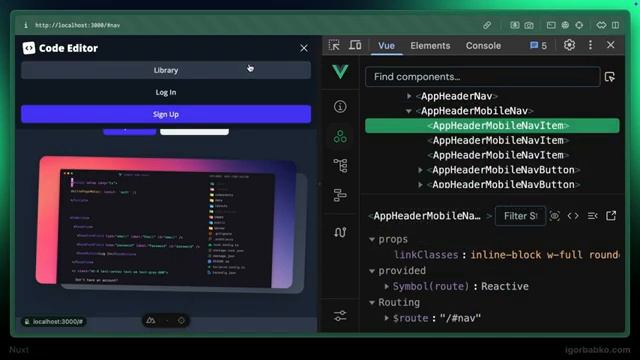Expand the $route "/#nav" entry
The width and height of the screenshot is (640, 360).
coord(386,318)
